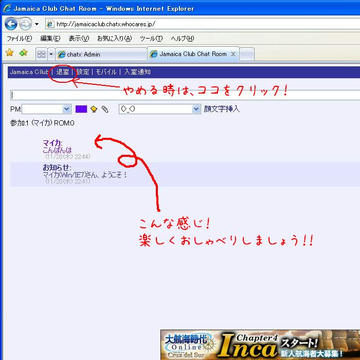Click the browser Forward arrow button
360x360 pixels.
point(26,24)
